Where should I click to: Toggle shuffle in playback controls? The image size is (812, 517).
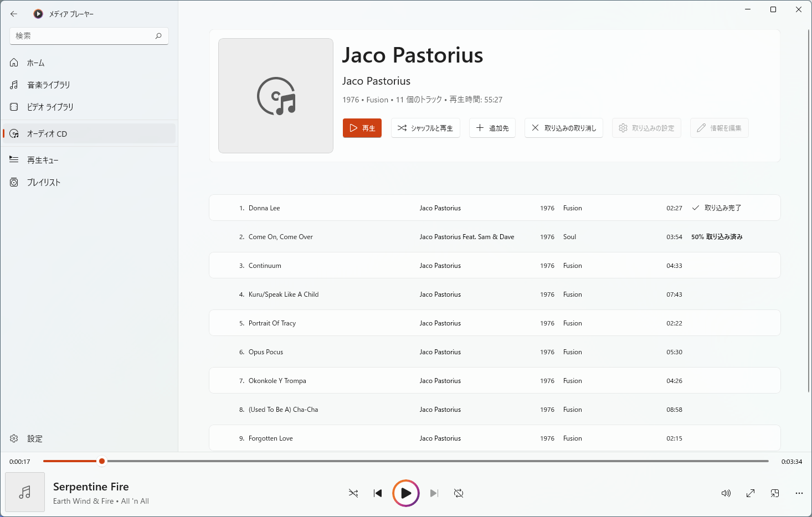(353, 493)
